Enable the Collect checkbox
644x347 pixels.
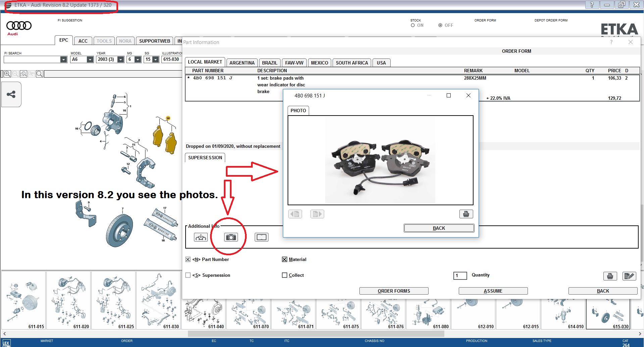click(285, 275)
